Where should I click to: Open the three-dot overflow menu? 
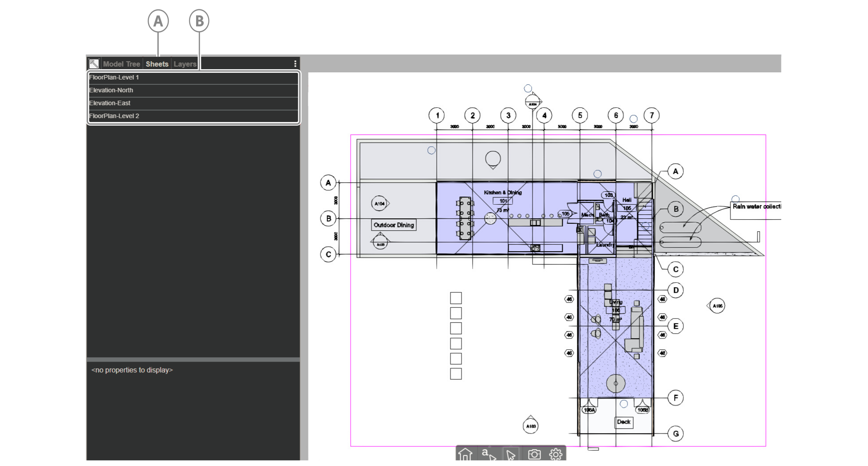295,63
